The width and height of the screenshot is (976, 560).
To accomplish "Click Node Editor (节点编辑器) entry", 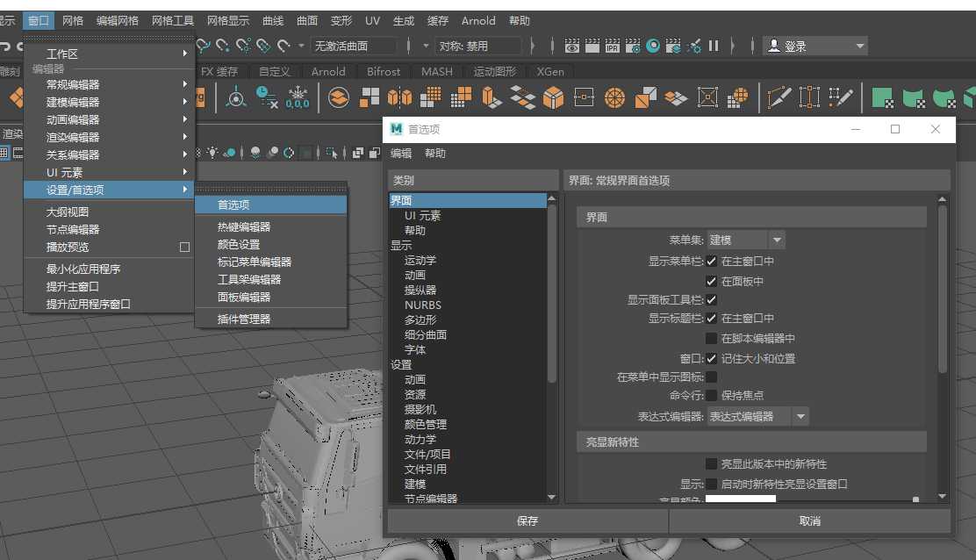I will click(109, 229).
